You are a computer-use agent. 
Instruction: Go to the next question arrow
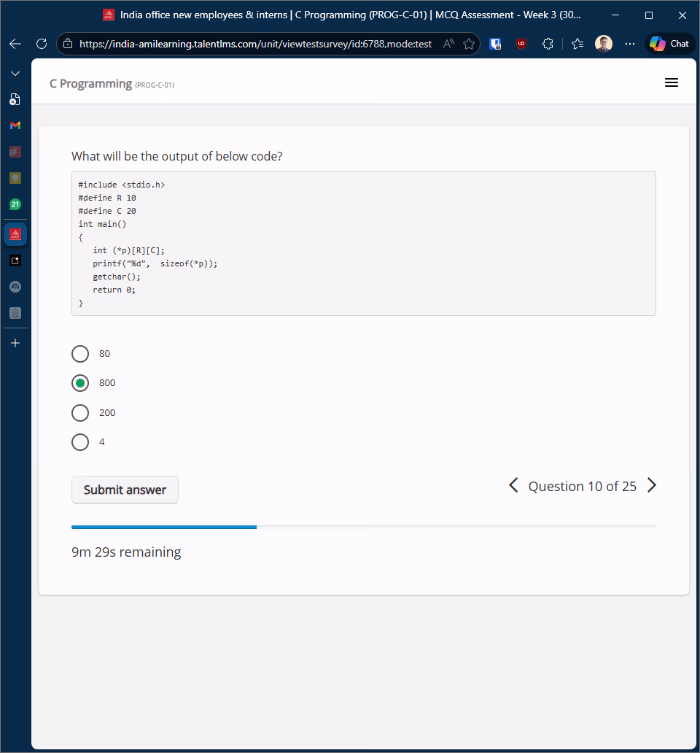point(652,486)
